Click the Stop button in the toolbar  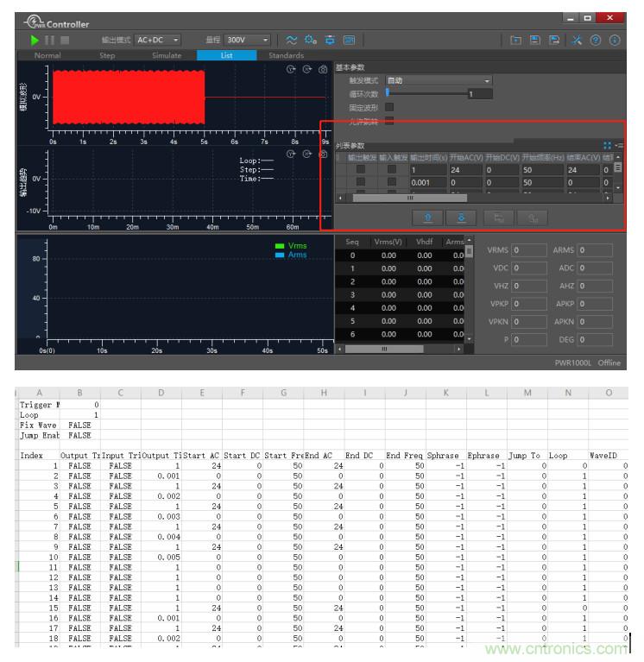click(x=65, y=40)
